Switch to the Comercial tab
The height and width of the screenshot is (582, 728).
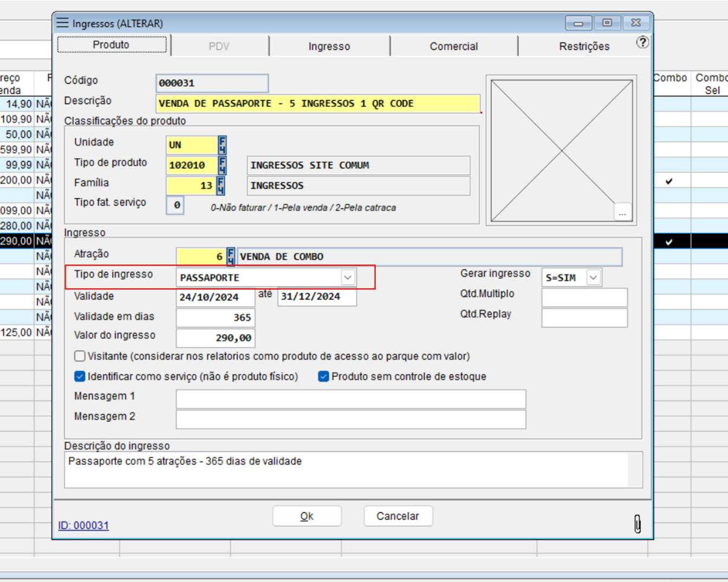(x=453, y=47)
